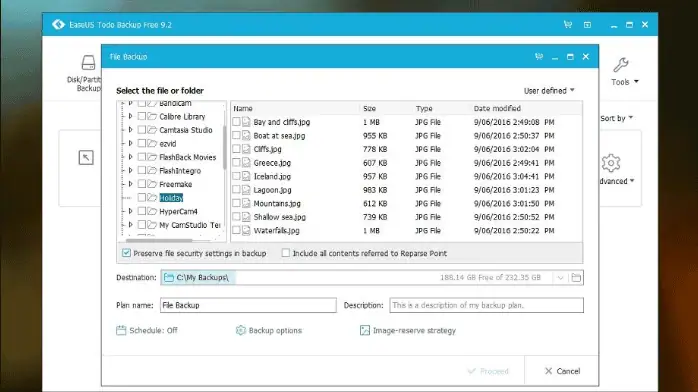The image size is (698, 392).
Task: Click the file icon of Lagoon.jpg
Action: coord(246,190)
